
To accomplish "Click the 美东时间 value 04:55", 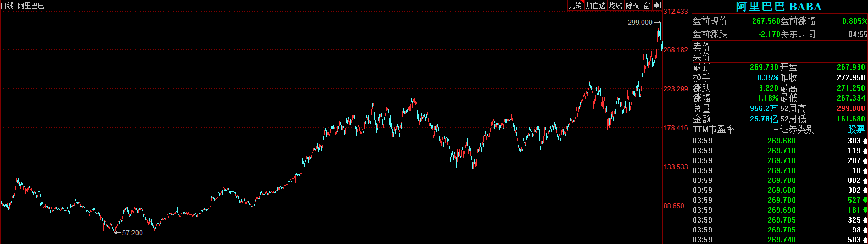I will [x=858, y=34].
